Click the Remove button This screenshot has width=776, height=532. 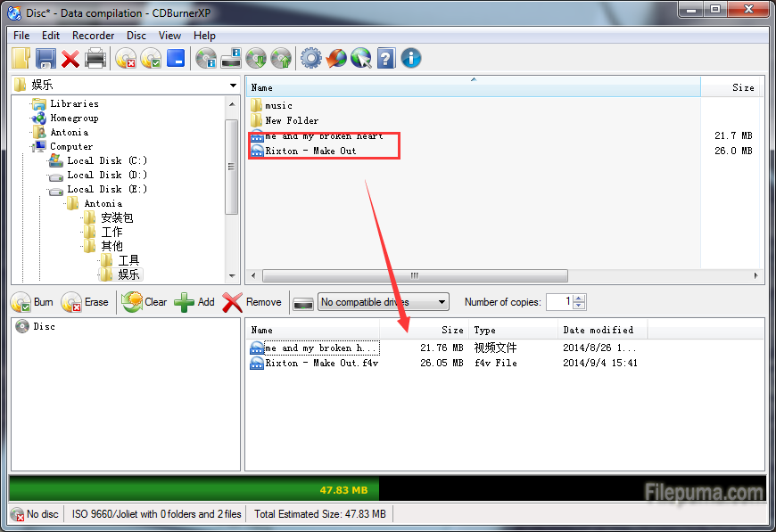point(252,302)
